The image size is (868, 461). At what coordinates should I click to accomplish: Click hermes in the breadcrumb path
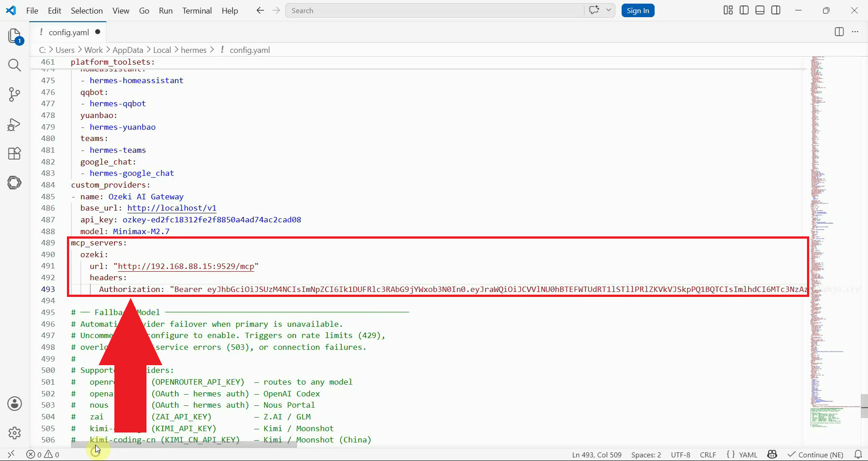tap(193, 50)
